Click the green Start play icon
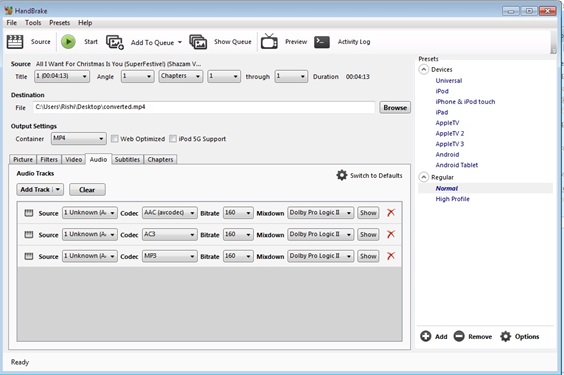564x375 pixels. coord(68,42)
